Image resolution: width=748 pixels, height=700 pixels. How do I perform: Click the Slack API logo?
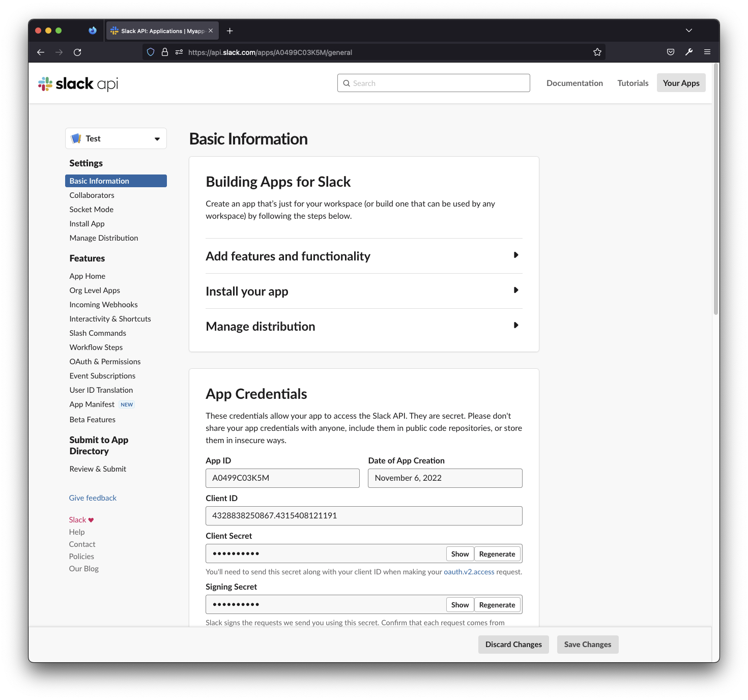[x=77, y=83]
